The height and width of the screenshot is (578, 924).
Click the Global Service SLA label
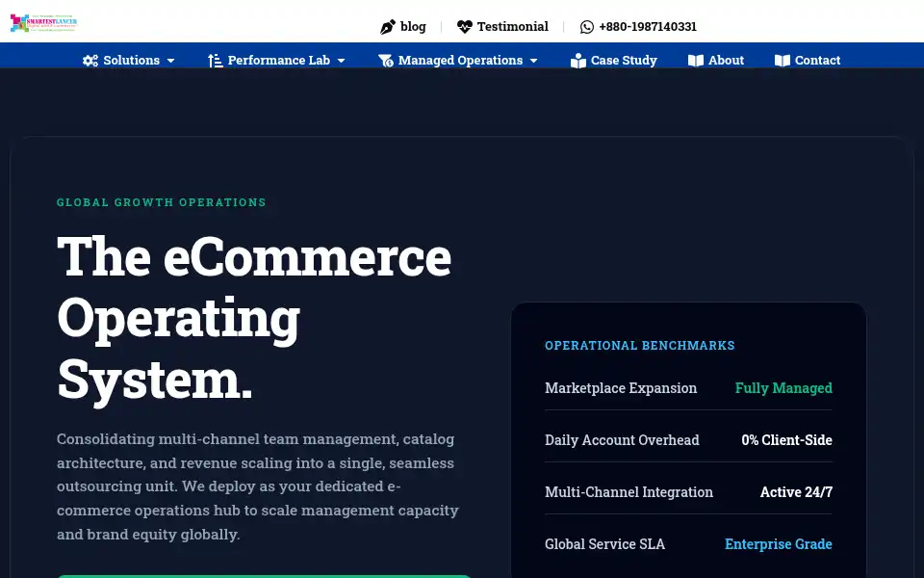pyautogui.click(x=604, y=543)
